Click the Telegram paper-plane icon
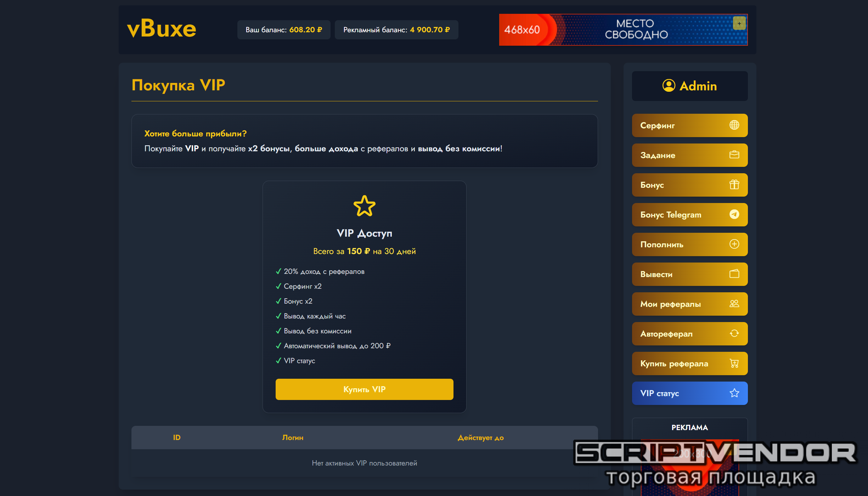 [734, 214]
